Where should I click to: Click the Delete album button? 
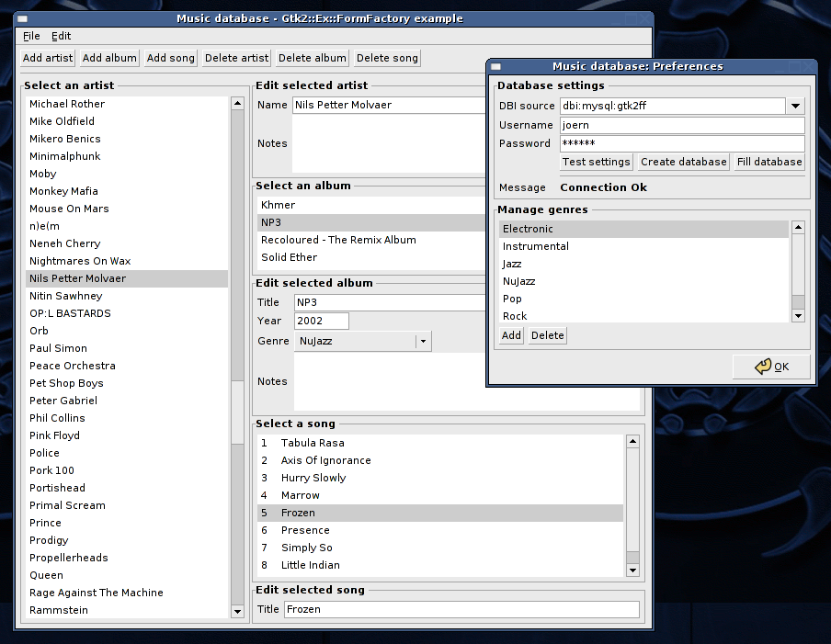[313, 58]
